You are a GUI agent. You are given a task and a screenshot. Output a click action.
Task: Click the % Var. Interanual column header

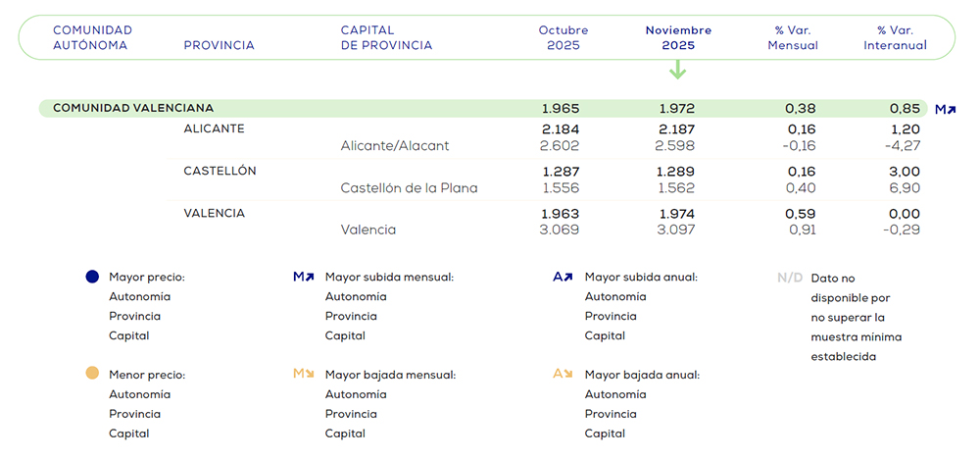(x=895, y=37)
